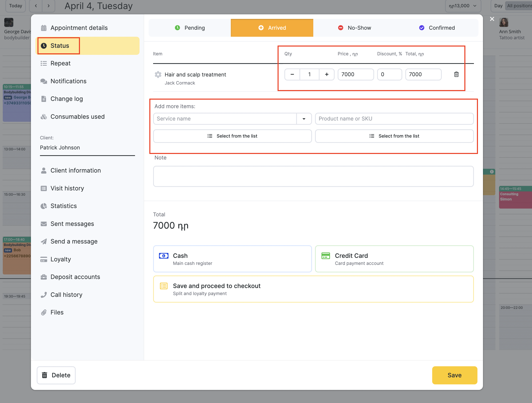Image resolution: width=532 pixels, height=403 pixels.
Task: Toggle appointment status to Confirmed
Action: click(441, 27)
